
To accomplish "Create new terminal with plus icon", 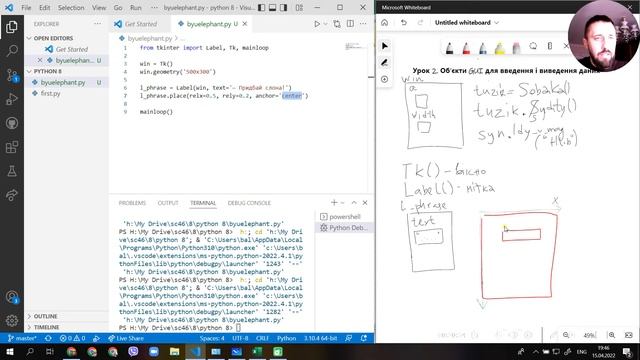I will click(x=334, y=202).
